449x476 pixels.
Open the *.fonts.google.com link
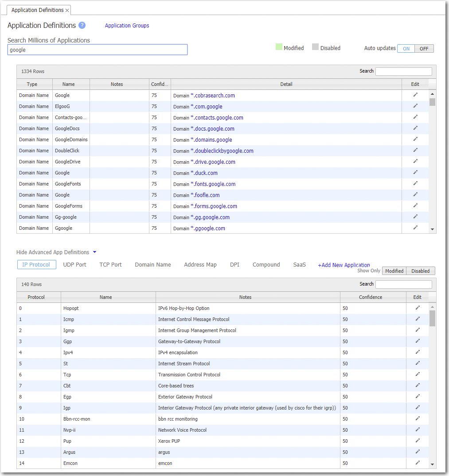click(x=213, y=184)
